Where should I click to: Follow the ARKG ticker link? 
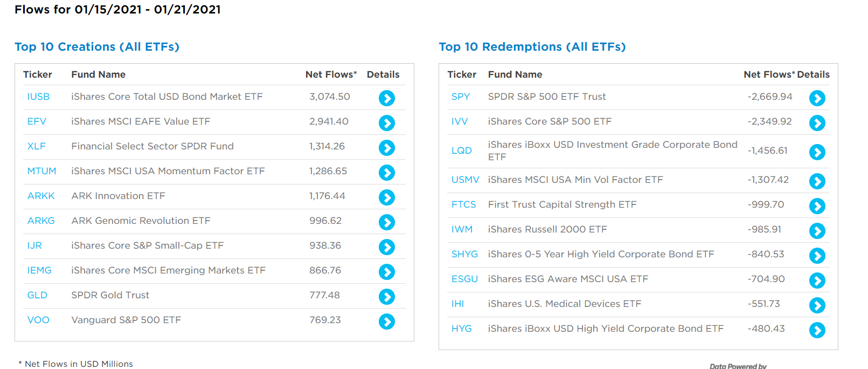click(x=41, y=221)
